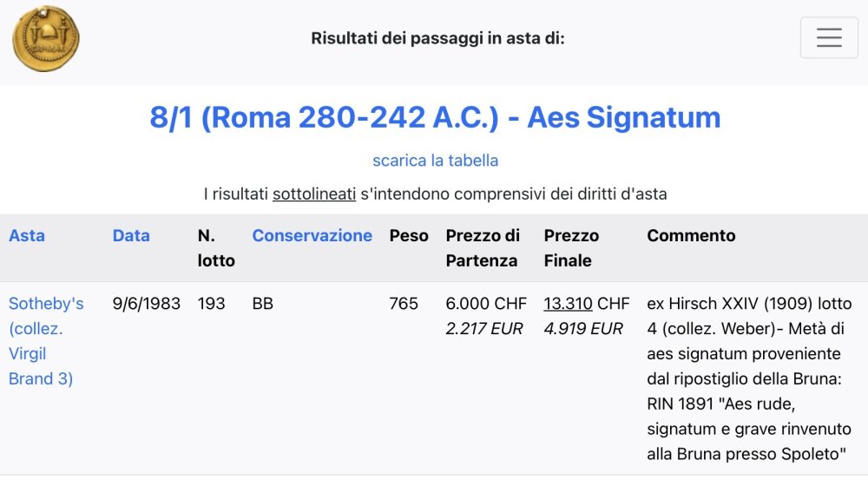This screenshot has height=493, width=868.
Task: Select the Prezzo di Partenza header
Action: pyautogui.click(x=483, y=247)
